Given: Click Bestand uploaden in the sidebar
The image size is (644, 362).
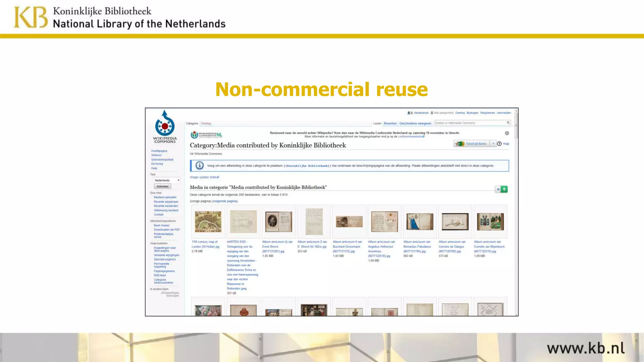Looking at the screenshot, I should (165, 197).
